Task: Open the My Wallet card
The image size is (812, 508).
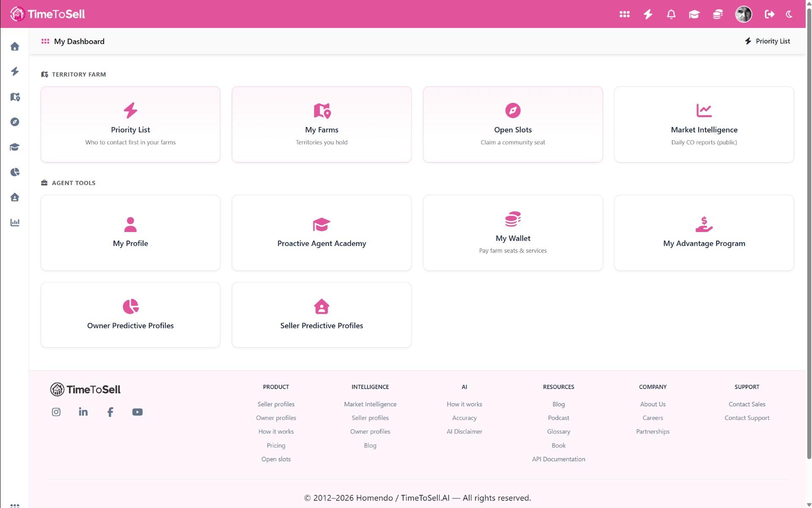Action: pos(513,233)
